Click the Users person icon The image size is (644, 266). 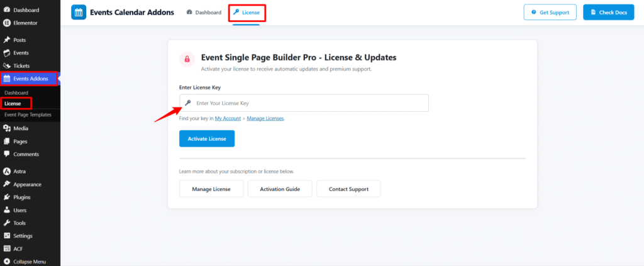[6, 210]
